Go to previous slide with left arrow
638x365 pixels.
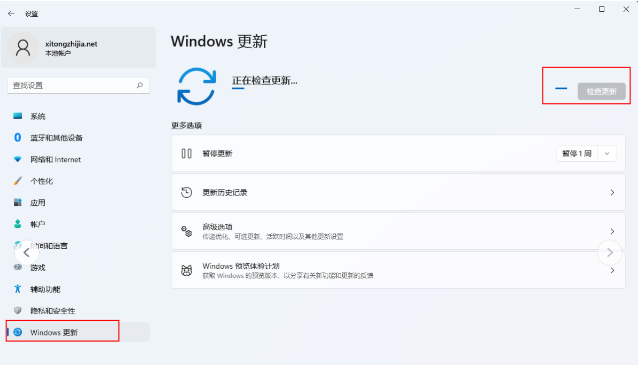[26, 253]
